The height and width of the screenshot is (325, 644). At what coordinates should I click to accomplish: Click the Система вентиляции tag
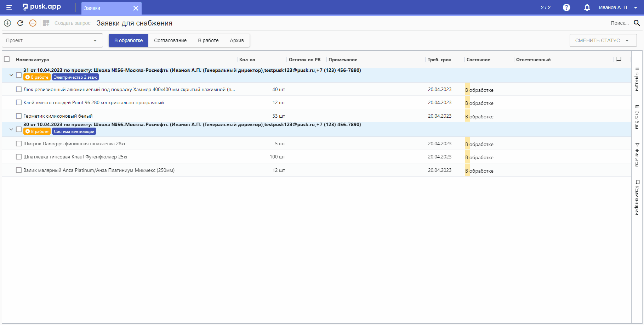point(74,131)
